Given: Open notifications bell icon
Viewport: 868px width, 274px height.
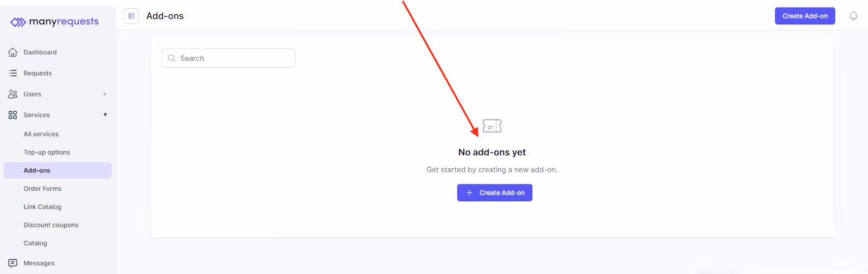Looking at the screenshot, I should pyautogui.click(x=853, y=16).
